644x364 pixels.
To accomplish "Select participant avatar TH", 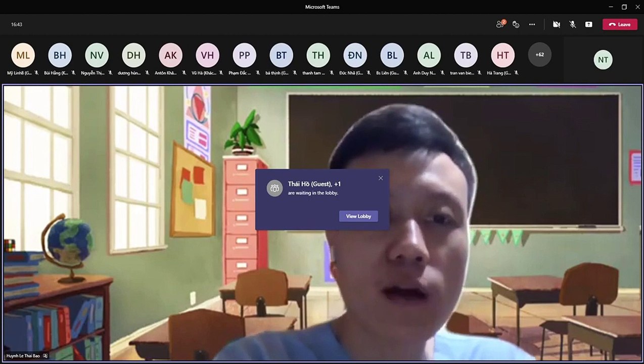I will (x=318, y=56).
